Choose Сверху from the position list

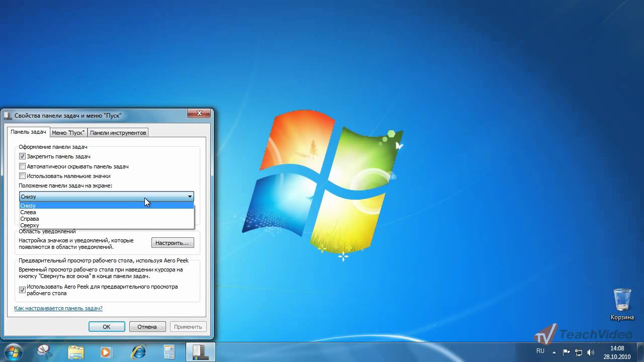106,225
